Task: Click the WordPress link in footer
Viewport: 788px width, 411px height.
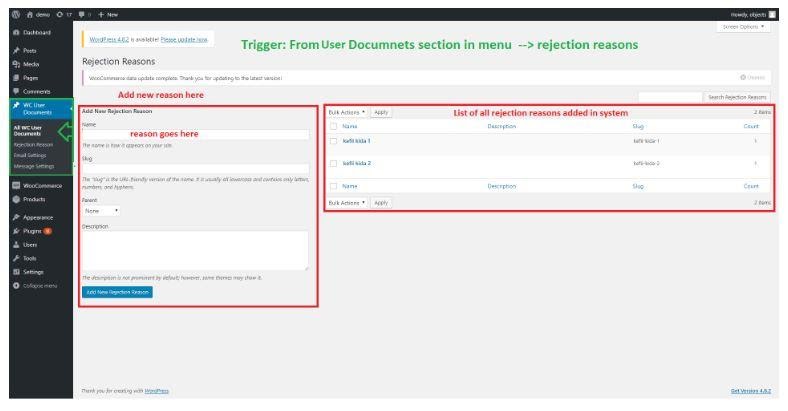Action: (x=157, y=391)
